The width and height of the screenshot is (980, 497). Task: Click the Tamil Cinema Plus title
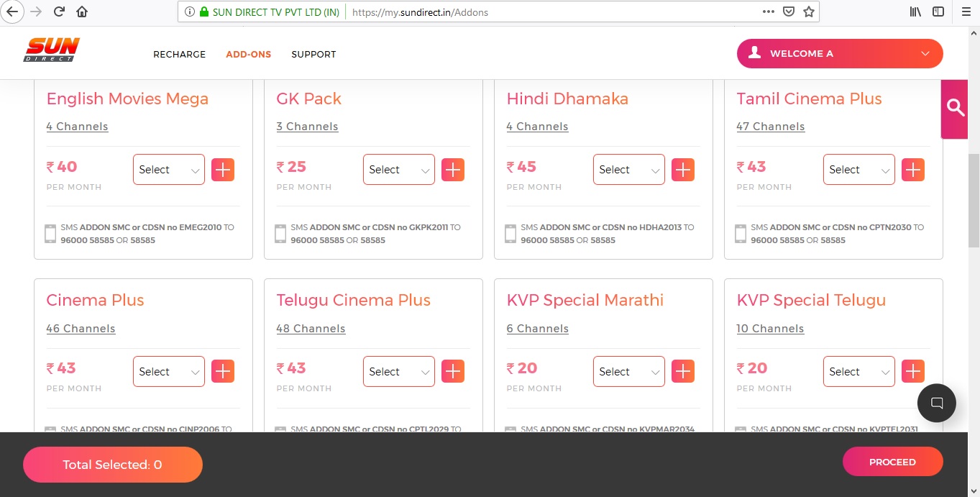tap(809, 99)
